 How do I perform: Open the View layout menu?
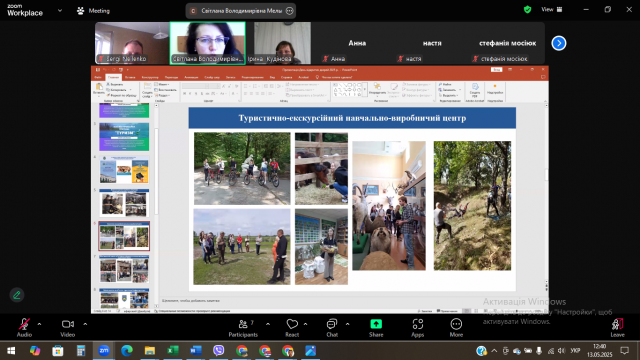pos(552,9)
